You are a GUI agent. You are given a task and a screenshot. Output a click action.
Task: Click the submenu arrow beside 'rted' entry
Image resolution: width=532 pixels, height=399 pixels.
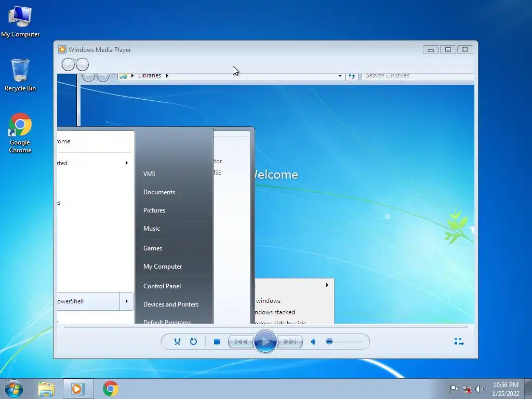pyautogui.click(x=127, y=163)
